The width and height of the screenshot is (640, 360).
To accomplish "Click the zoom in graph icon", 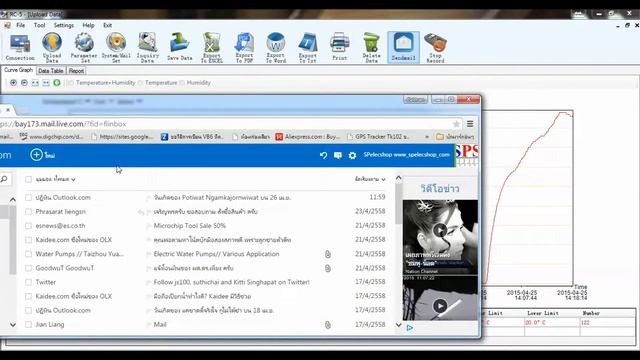I will point(13,83).
